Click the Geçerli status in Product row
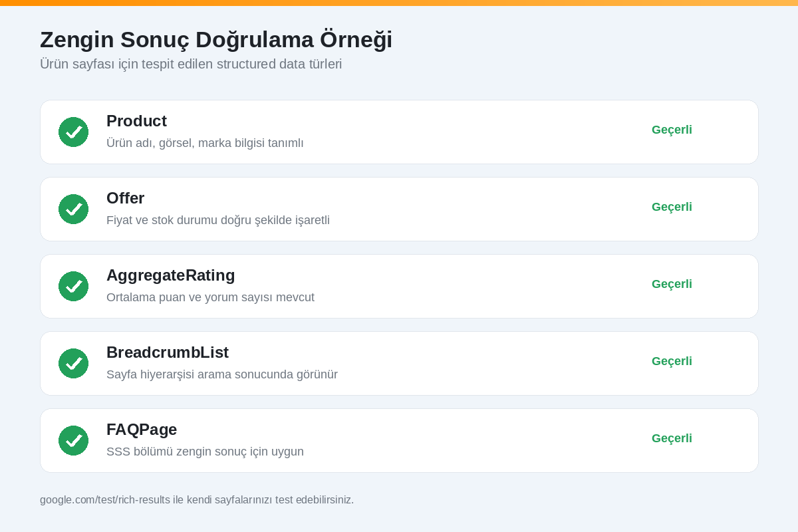798x532 pixels. 672,130
